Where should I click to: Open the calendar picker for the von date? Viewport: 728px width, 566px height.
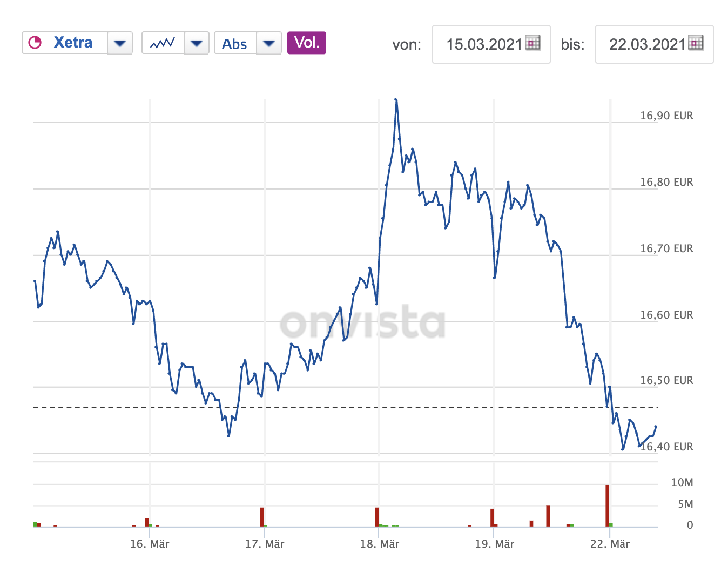tap(533, 43)
